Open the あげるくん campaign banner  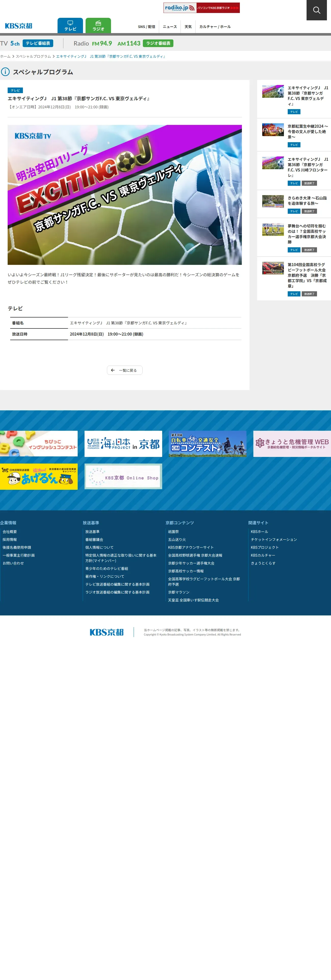tap(39, 476)
